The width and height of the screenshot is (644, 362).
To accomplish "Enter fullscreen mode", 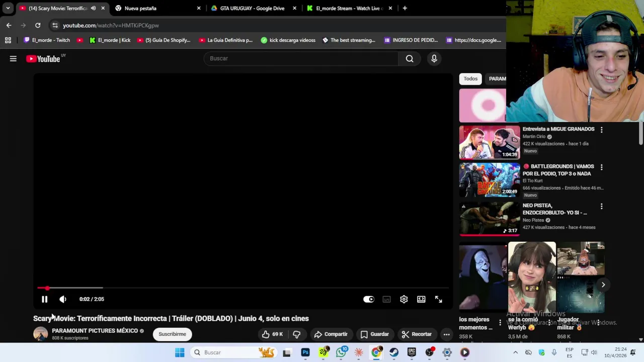I will [x=439, y=299].
